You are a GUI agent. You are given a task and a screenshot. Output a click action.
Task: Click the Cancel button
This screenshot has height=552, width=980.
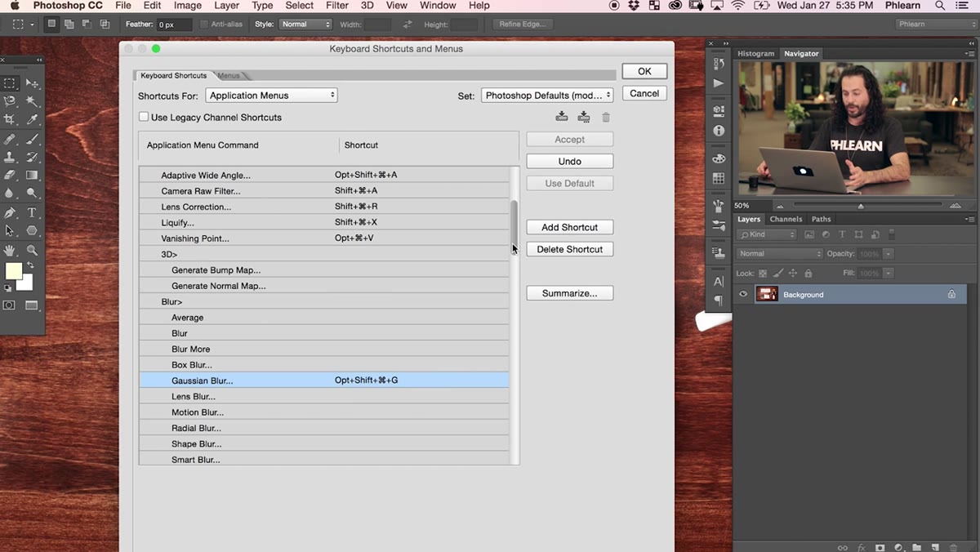pos(644,93)
